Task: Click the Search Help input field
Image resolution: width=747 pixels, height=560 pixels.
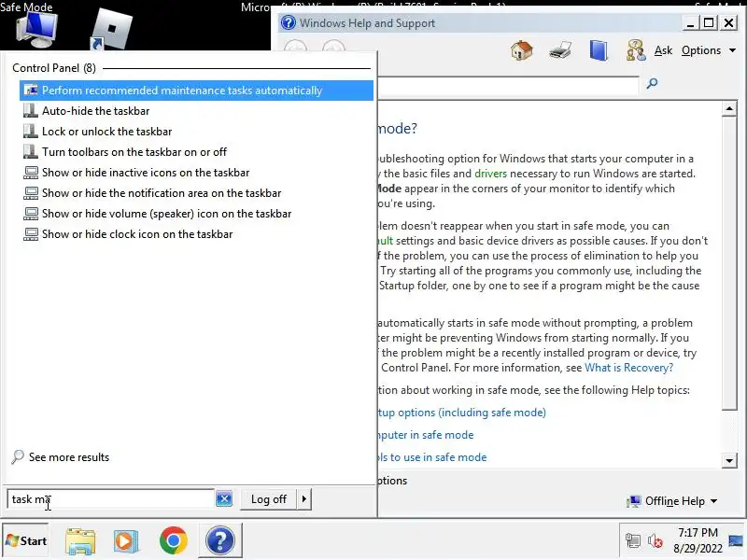Action: tap(508, 85)
